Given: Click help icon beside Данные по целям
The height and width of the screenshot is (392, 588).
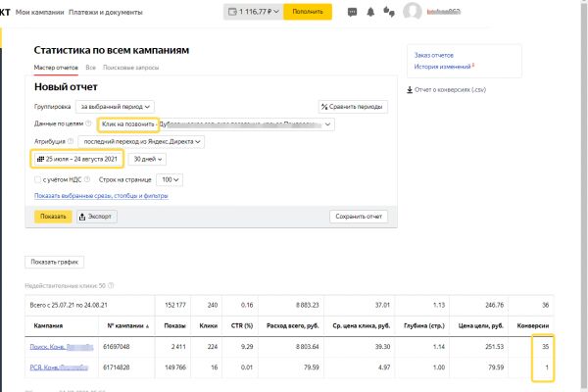Looking at the screenshot, I should click(x=88, y=123).
